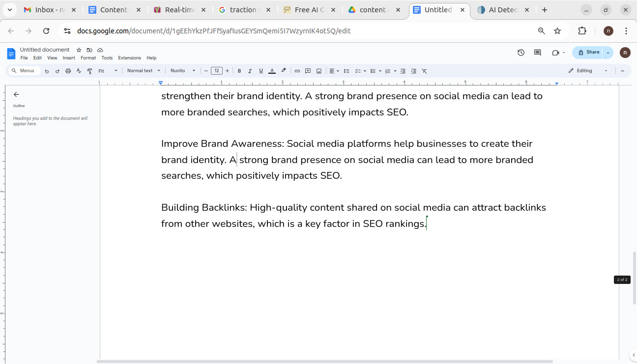The image size is (637, 364).
Task: Insert a link using the link icon
Action: pyautogui.click(x=297, y=71)
